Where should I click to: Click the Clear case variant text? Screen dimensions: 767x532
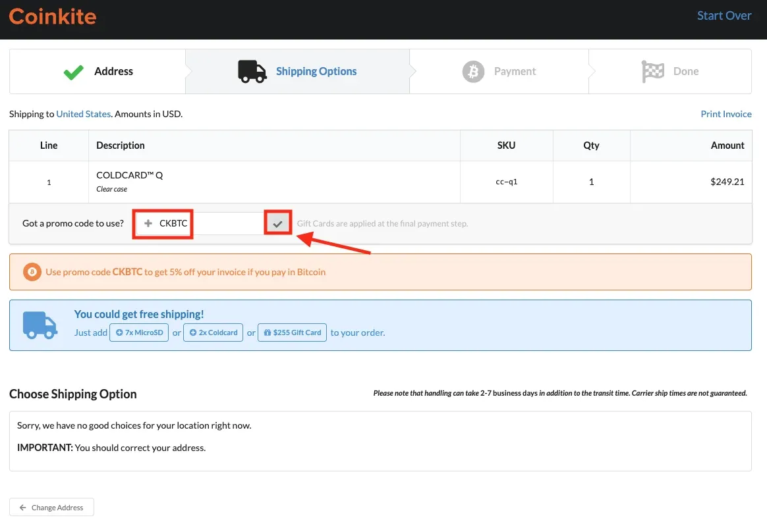(111, 189)
